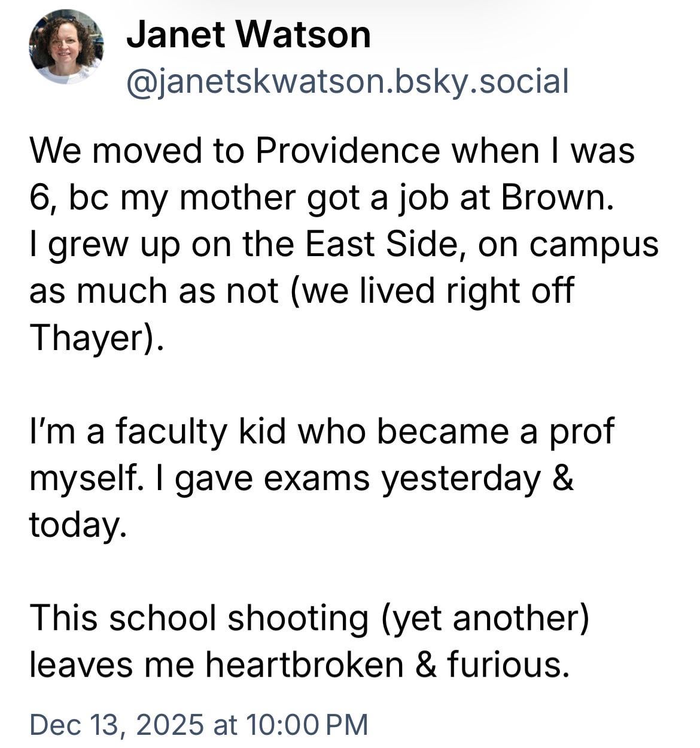Viewport: 700px width, 748px height.
Task: Select the I'm a faculty kid line
Action: (x=321, y=431)
